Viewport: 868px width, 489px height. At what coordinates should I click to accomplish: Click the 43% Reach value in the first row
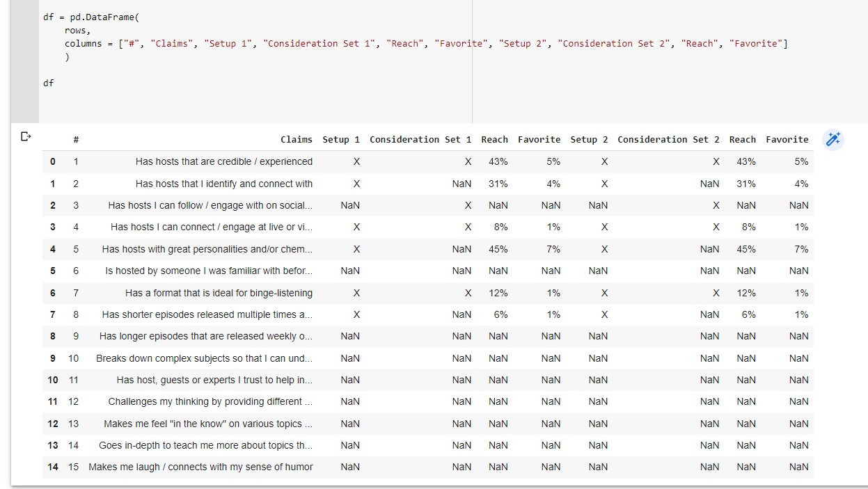[x=498, y=161]
